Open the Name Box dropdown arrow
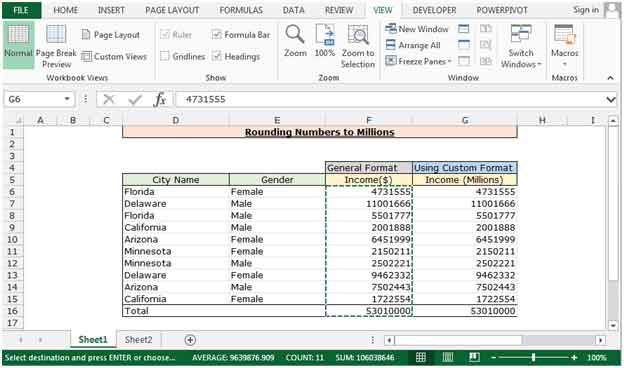This screenshot has height=368, width=624. [67, 99]
